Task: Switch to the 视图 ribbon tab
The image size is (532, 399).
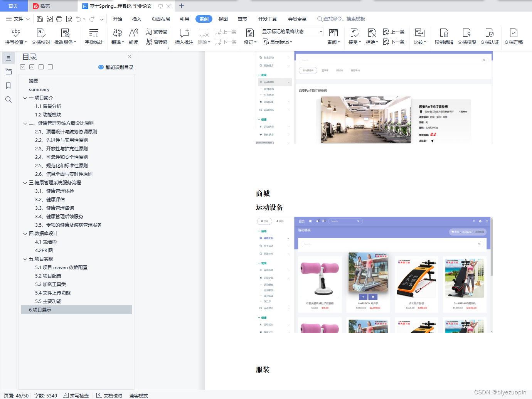Action: (223, 19)
